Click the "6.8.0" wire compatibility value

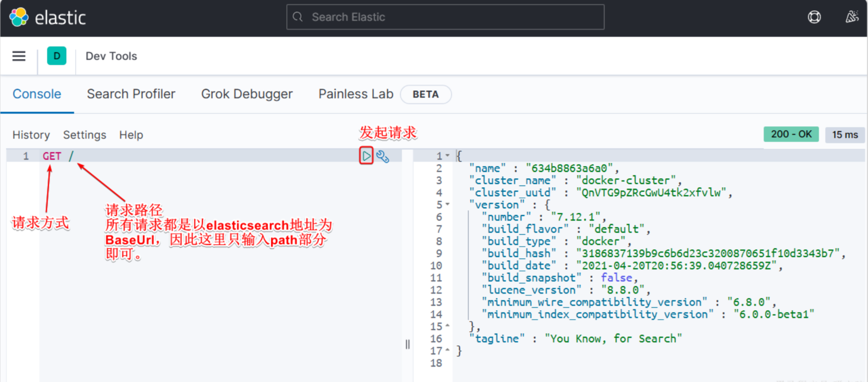(x=749, y=302)
